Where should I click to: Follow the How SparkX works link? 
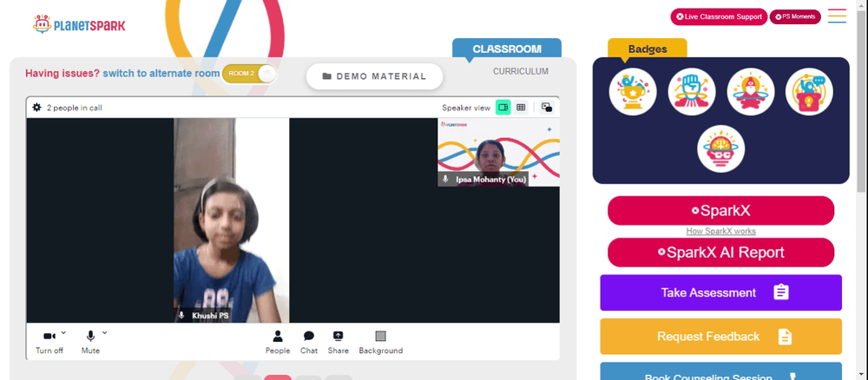click(x=720, y=231)
